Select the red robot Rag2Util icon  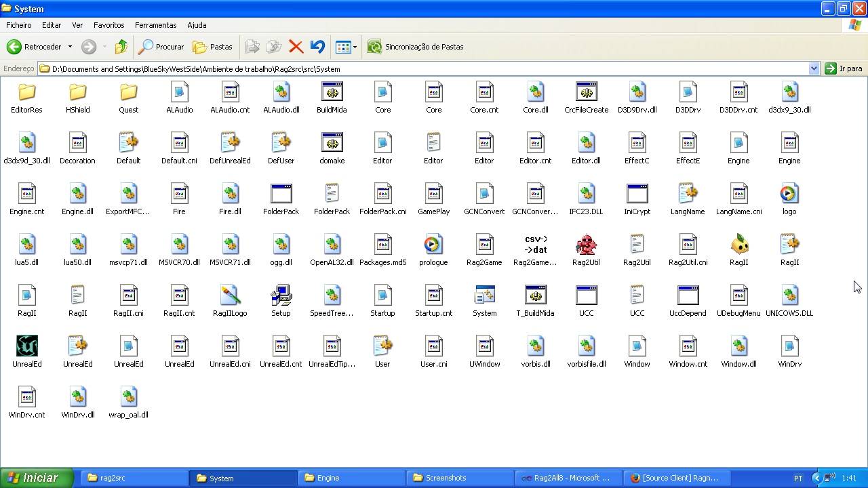click(586, 250)
